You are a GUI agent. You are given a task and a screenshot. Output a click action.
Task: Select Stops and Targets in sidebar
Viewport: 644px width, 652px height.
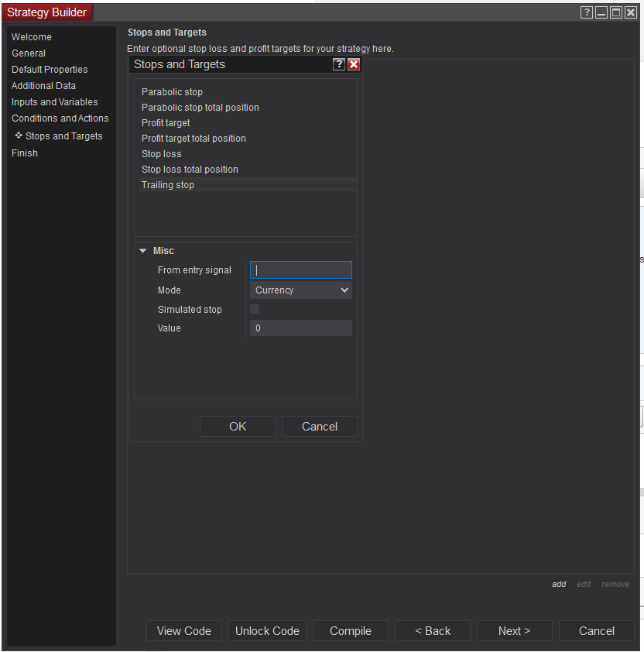[63, 136]
